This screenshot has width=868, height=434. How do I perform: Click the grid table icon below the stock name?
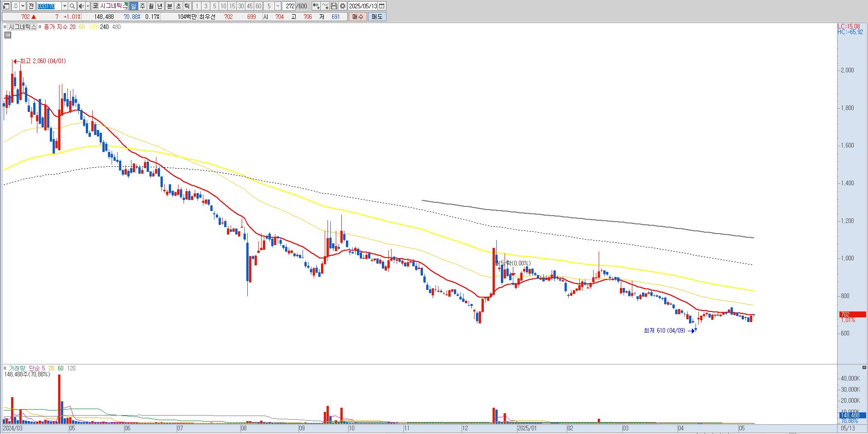click(x=7, y=35)
